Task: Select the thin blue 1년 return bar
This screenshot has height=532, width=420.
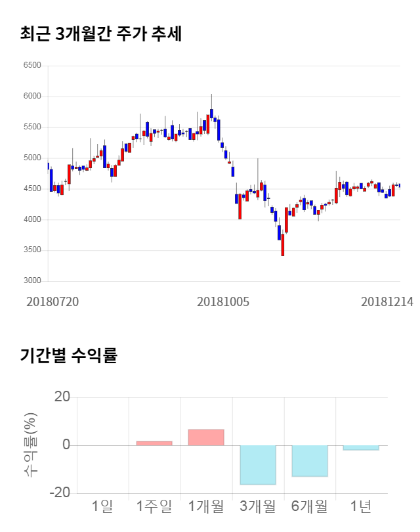Action: click(361, 448)
